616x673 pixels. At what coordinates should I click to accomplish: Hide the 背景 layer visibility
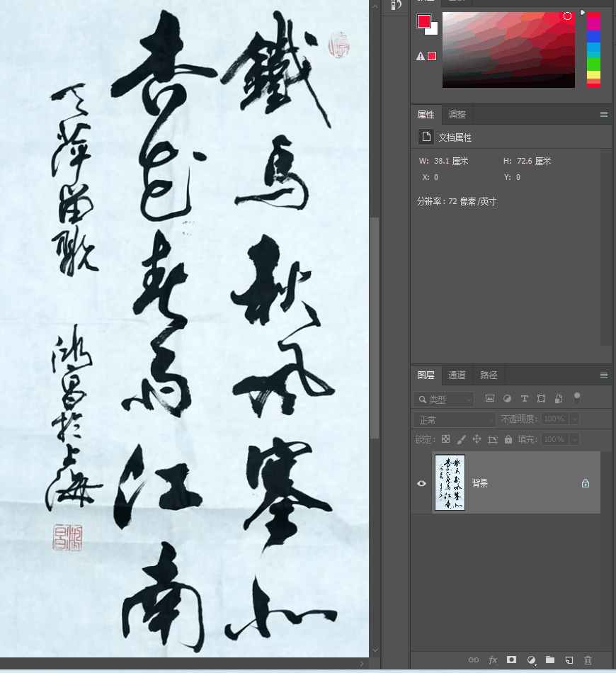[x=421, y=482]
